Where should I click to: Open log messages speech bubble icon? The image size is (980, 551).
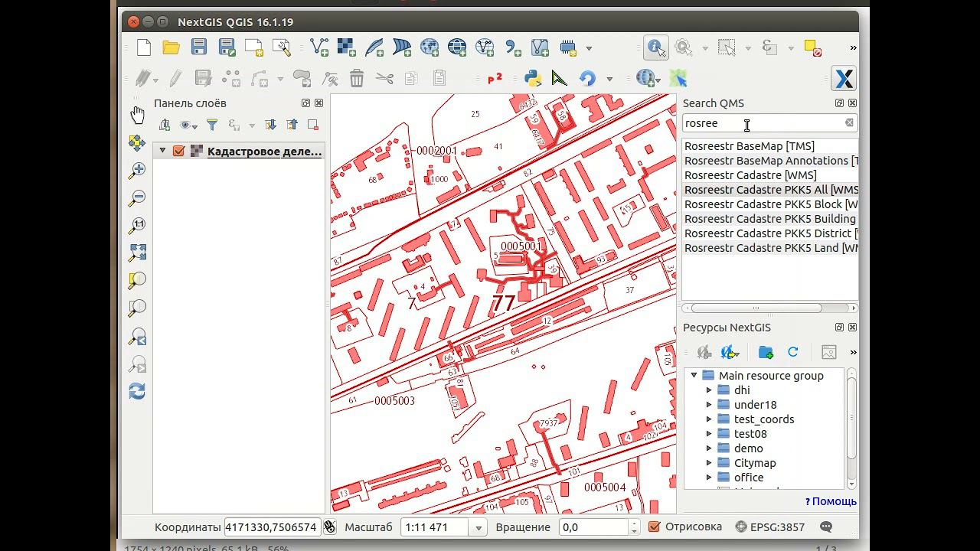826,527
